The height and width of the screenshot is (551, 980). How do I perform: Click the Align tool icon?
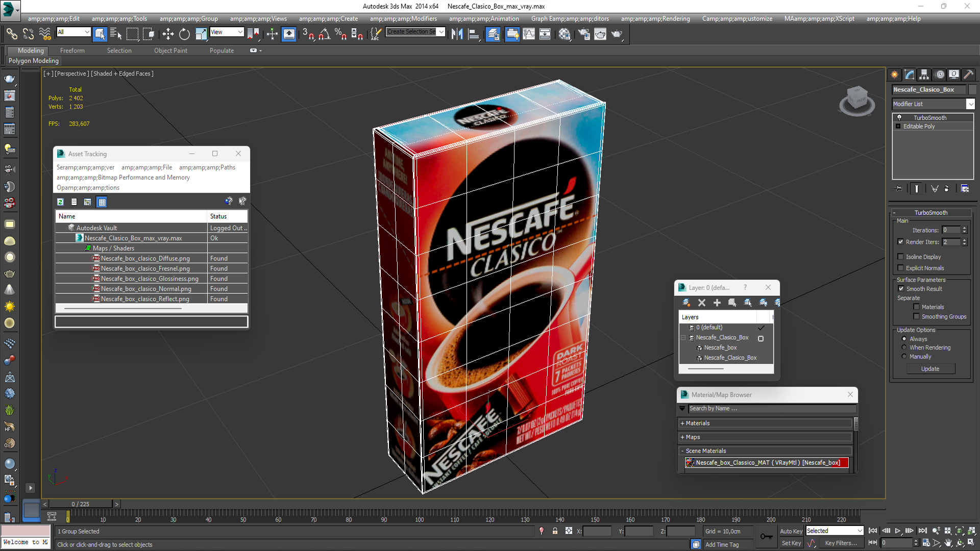pyautogui.click(x=474, y=34)
